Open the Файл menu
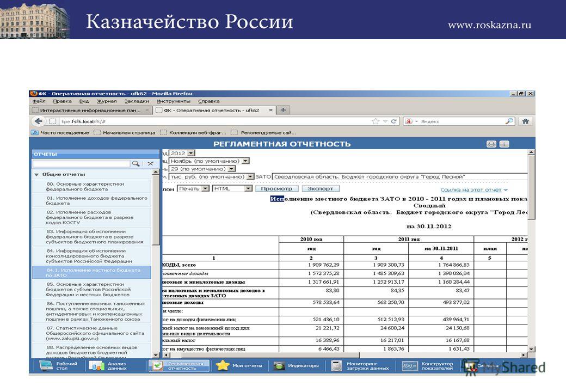The width and height of the screenshot is (566, 392). [x=39, y=101]
